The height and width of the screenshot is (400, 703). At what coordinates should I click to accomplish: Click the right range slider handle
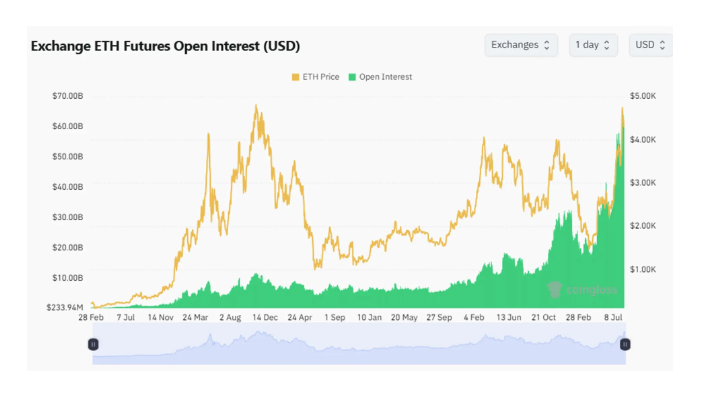pos(625,344)
